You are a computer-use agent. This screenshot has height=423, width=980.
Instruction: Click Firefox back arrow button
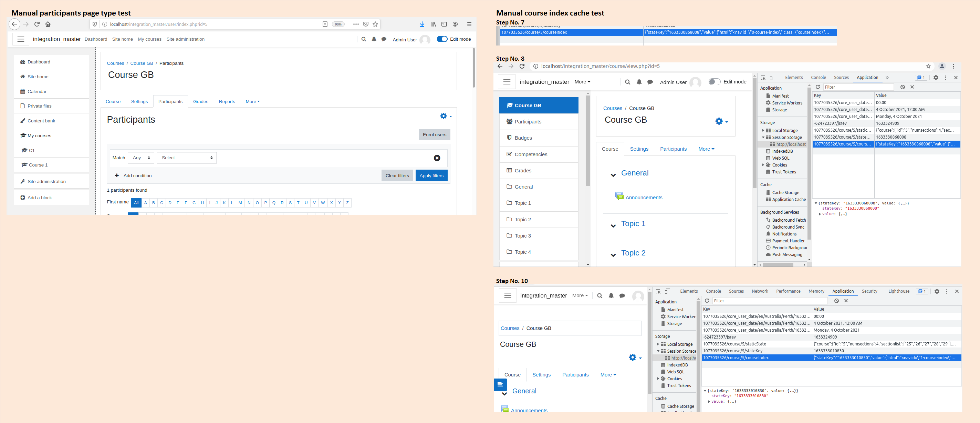click(x=14, y=24)
